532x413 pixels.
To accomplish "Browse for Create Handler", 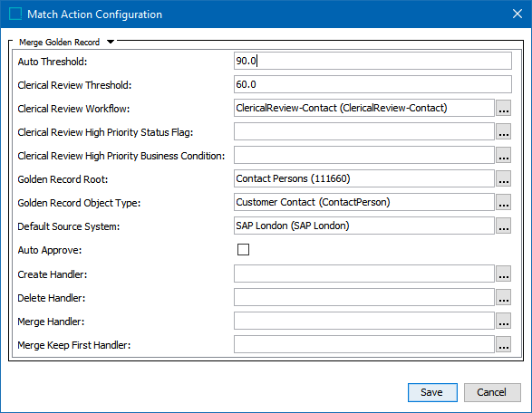I will click(x=504, y=274).
